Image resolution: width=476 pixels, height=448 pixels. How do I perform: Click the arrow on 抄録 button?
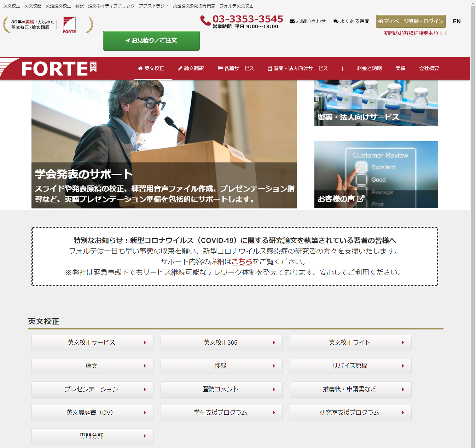(274, 366)
